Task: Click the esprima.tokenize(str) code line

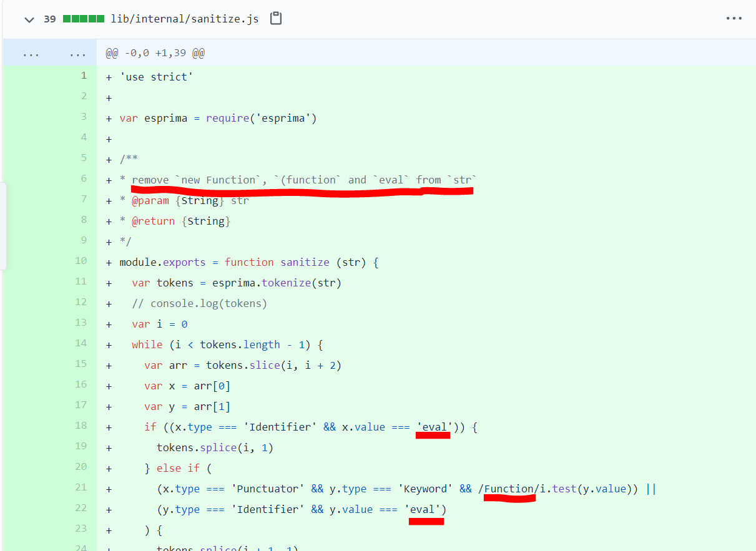Action: point(237,283)
